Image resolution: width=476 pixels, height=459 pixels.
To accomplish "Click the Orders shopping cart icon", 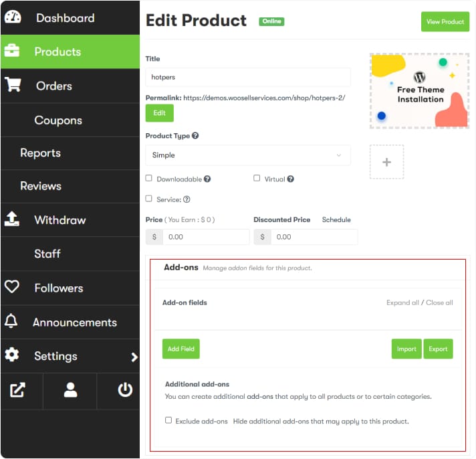I will pyautogui.click(x=13, y=86).
